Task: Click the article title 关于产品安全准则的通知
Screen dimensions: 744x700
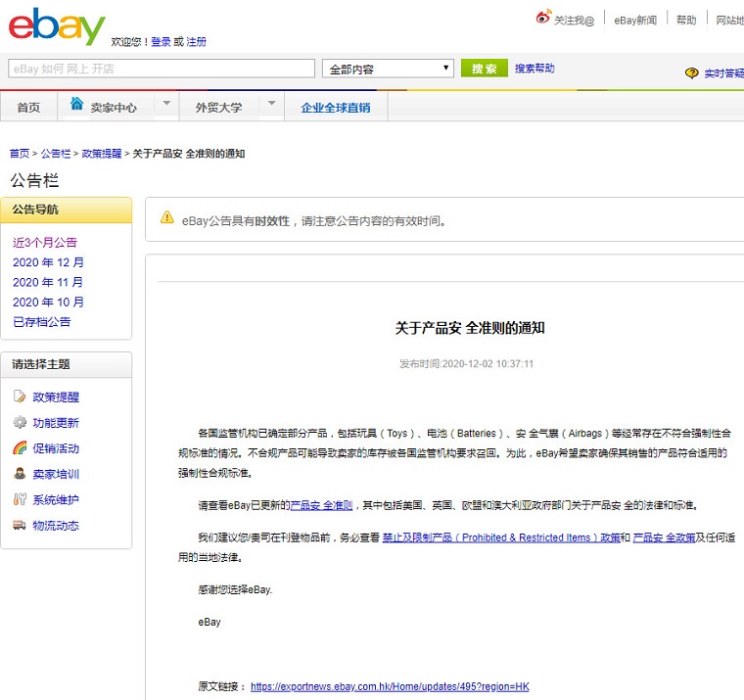Action: 470,327
